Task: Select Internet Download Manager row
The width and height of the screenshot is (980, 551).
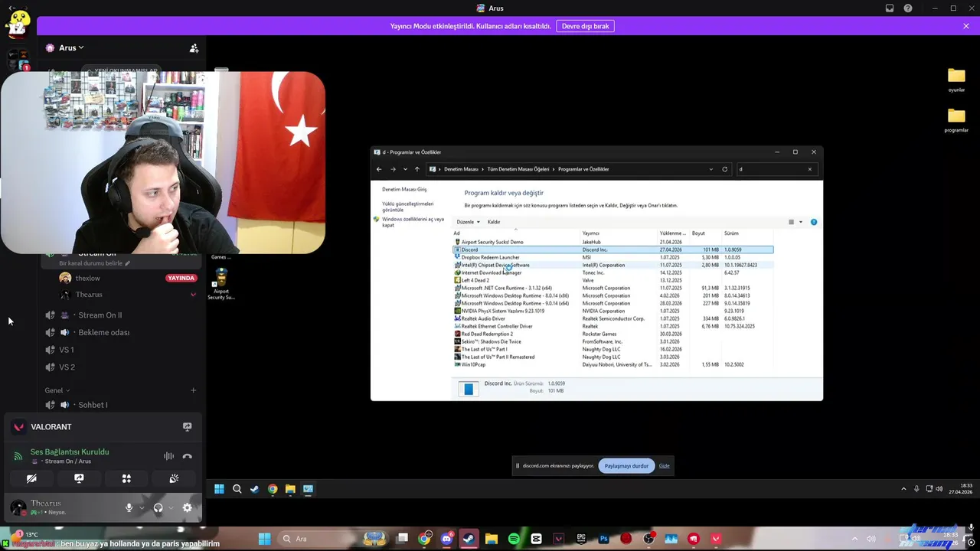Action: [612, 272]
